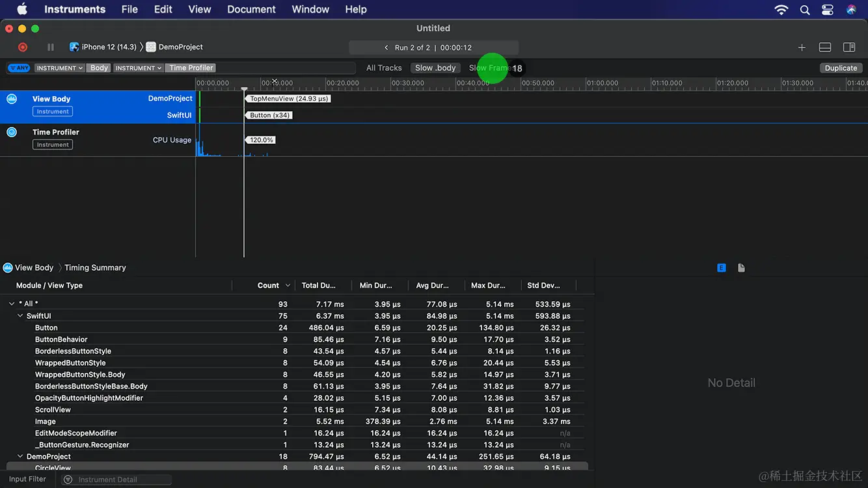Sort by the Count column header
This screenshot has width=868, height=488.
pyautogui.click(x=268, y=285)
